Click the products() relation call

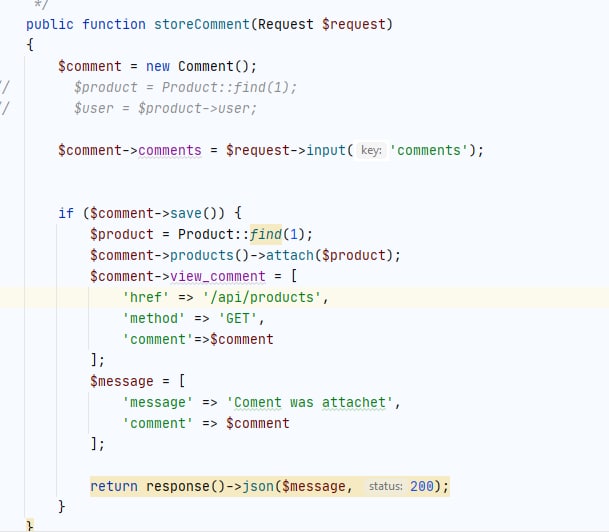(209, 255)
